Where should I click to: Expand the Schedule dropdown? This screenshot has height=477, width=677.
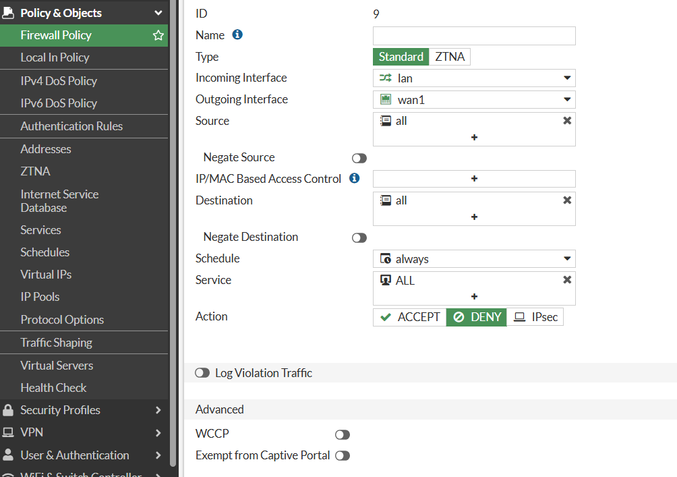click(x=474, y=259)
